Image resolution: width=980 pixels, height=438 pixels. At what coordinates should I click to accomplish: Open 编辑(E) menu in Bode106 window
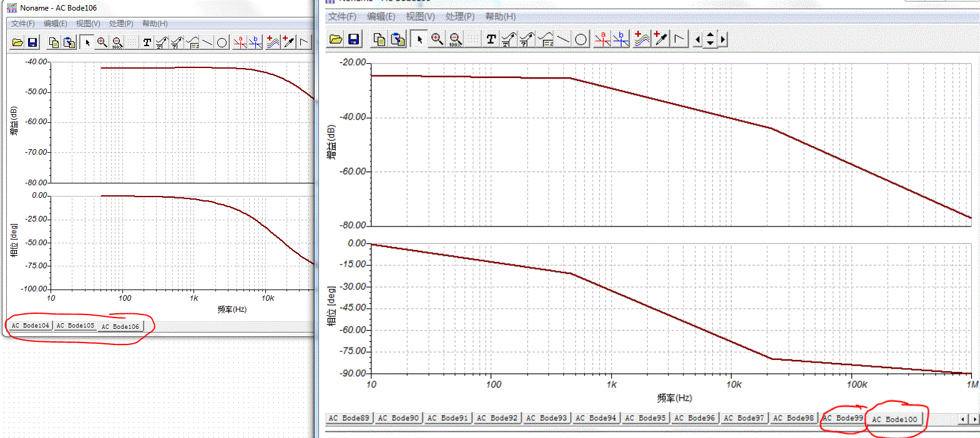coord(56,23)
